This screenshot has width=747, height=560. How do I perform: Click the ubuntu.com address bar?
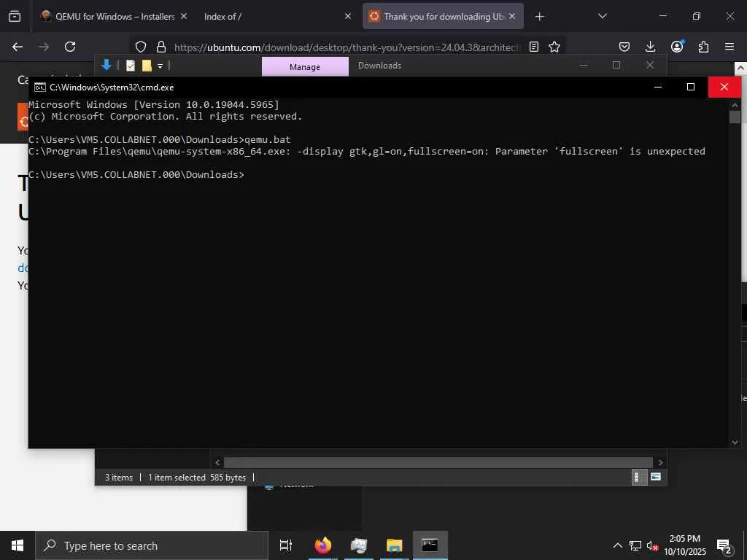tap(347, 47)
